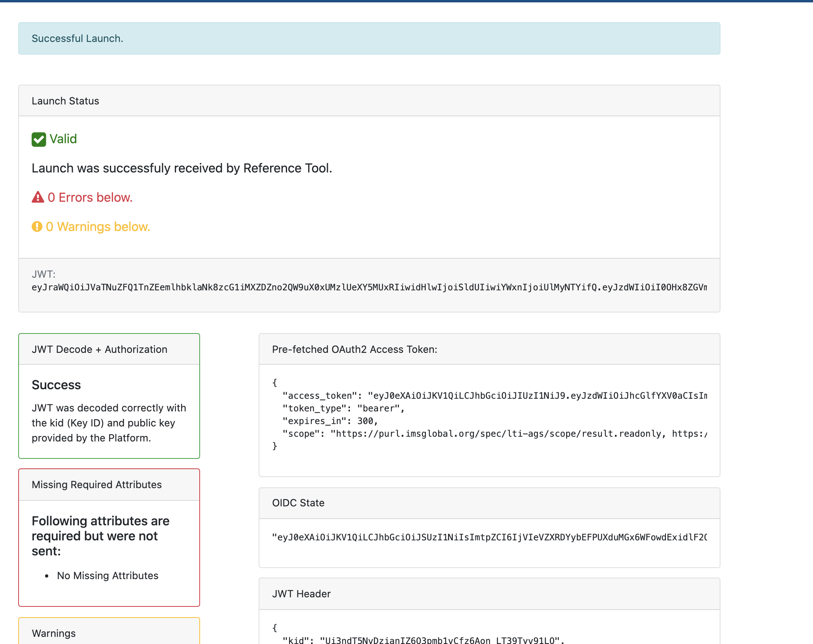
Task: Toggle the Warnings panel open
Action: (x=54, y=633)
